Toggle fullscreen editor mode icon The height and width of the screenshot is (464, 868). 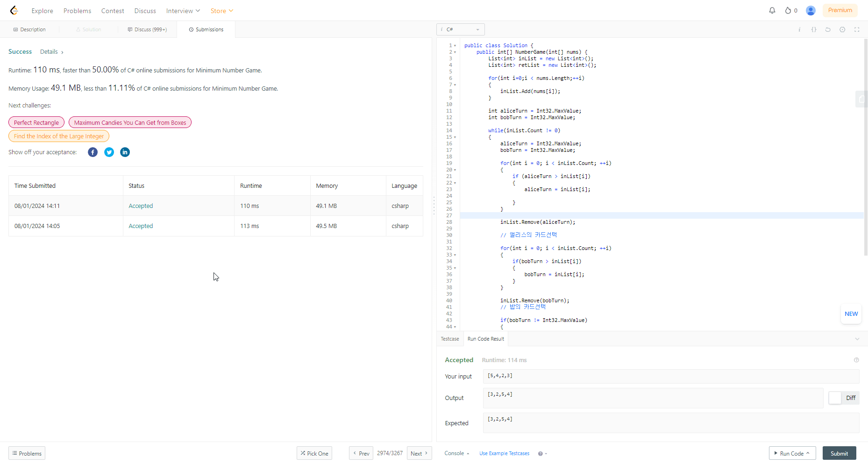point(857,29)
